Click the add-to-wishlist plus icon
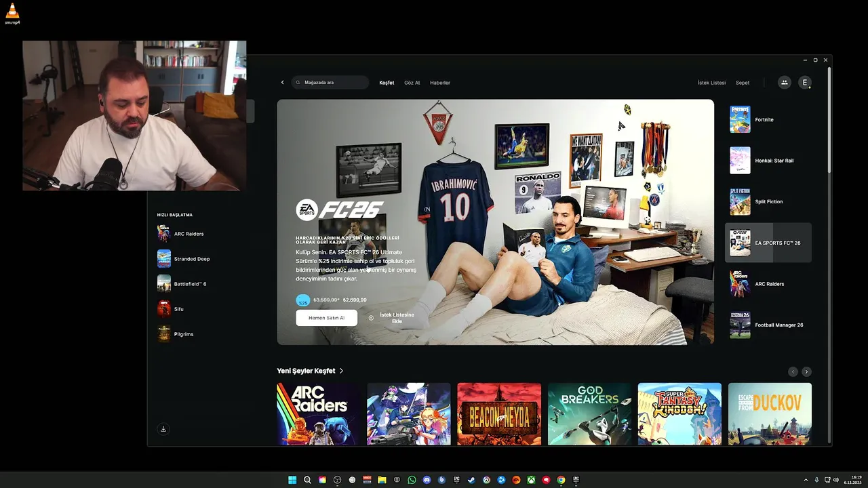The height and width of the screenshot is (488, 868). (371, 318)
